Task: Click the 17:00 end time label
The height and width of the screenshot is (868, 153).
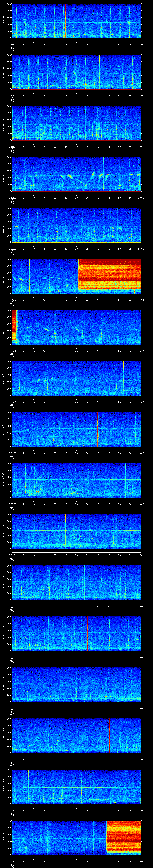Action: pos(141,44)
